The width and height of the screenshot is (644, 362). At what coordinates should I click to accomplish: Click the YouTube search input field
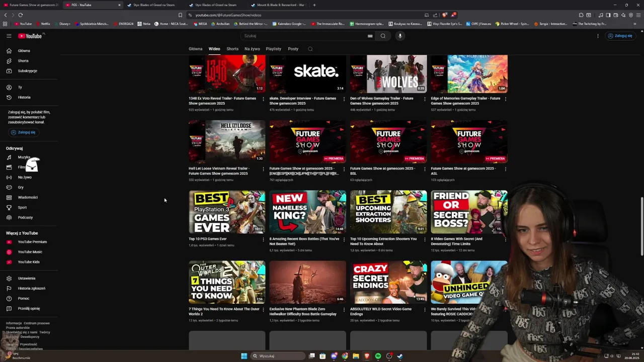point(303,36)
